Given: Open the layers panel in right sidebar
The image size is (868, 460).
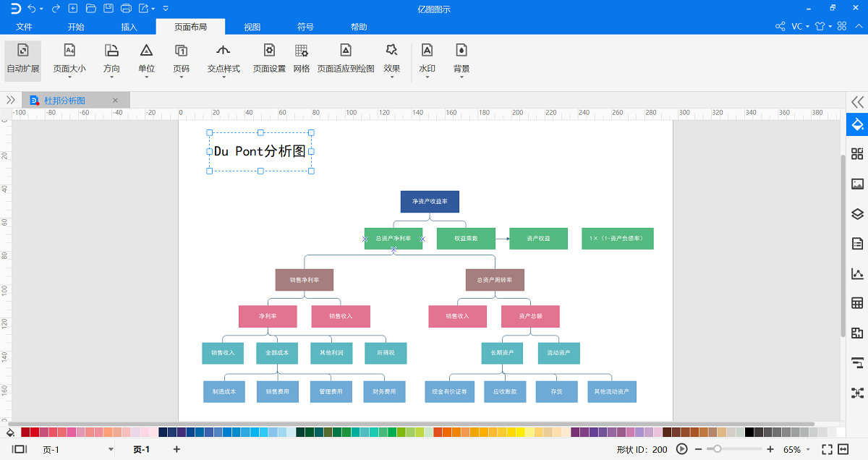Looking at the screenshot, I should click(857, 213).
